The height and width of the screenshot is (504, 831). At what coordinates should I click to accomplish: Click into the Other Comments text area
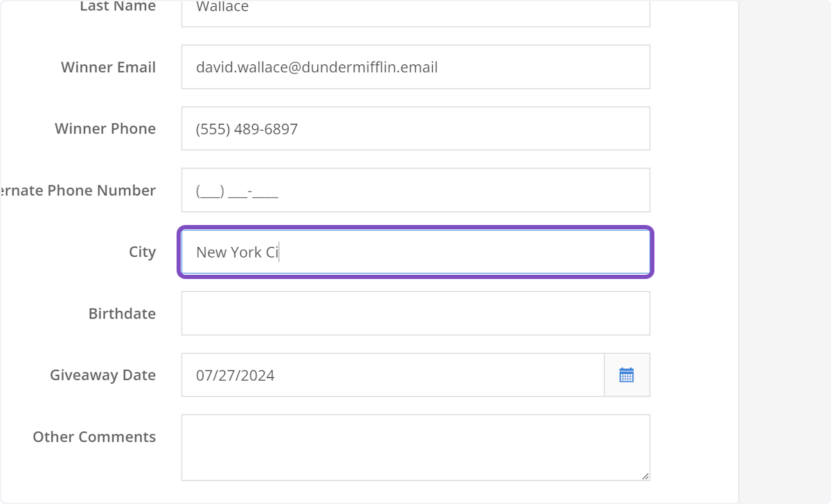tap(415, 447)
